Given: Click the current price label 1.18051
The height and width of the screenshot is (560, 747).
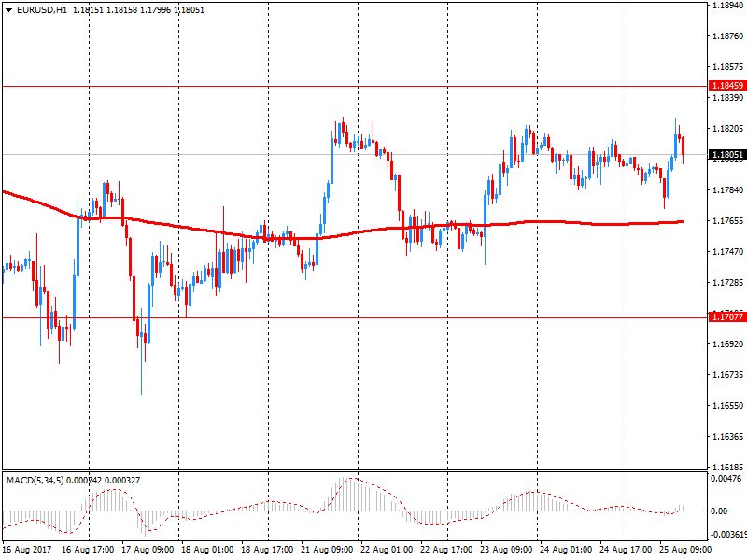Looking at the screenshot, I should [x=727, y=155].
